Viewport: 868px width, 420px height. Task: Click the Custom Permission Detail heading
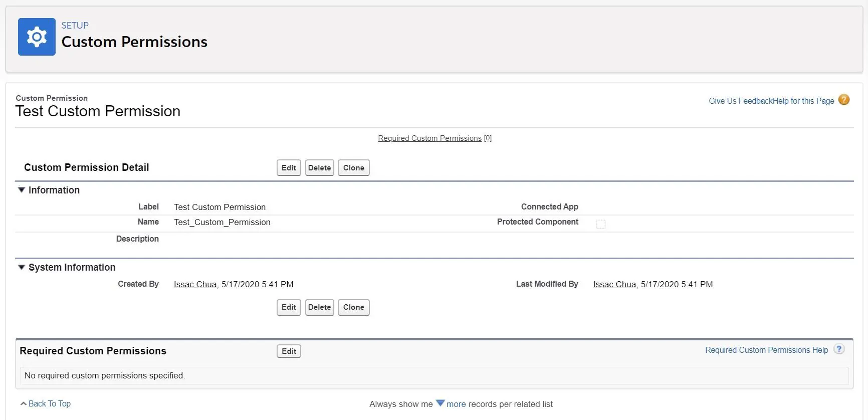pyautogui.click(x=86, y=167)
